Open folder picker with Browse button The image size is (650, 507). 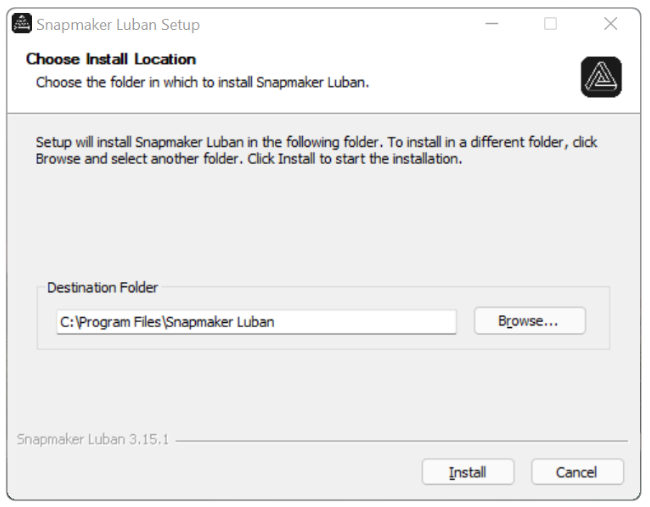pyautogui.click(x=530, y=321)
